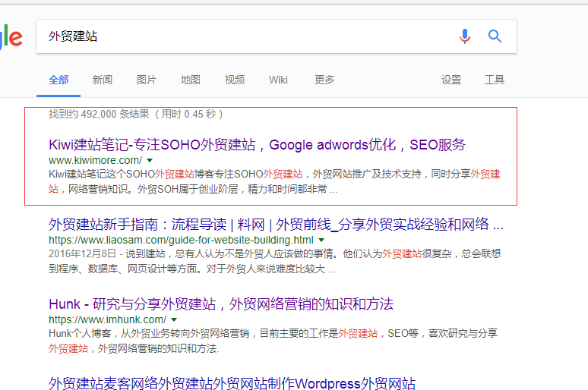Click the Hunk个人博客 snippet text

[x=273, y=341]
